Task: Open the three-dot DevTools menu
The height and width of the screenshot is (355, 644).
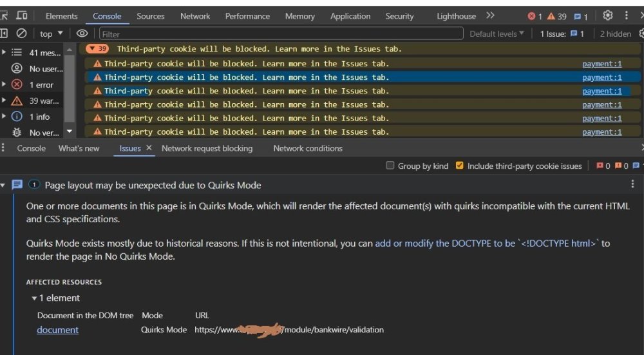Action: pyautogui.click(x=626, y=15)
